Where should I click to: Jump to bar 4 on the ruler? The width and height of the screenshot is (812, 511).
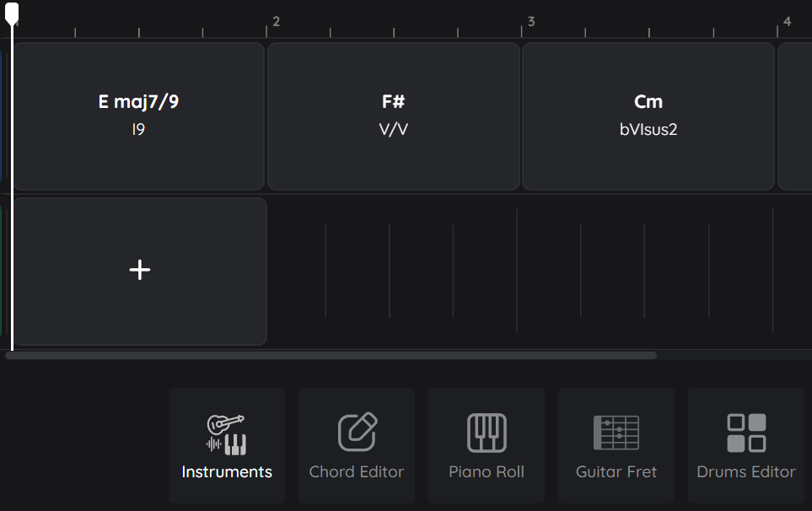(x=787, y=22)
